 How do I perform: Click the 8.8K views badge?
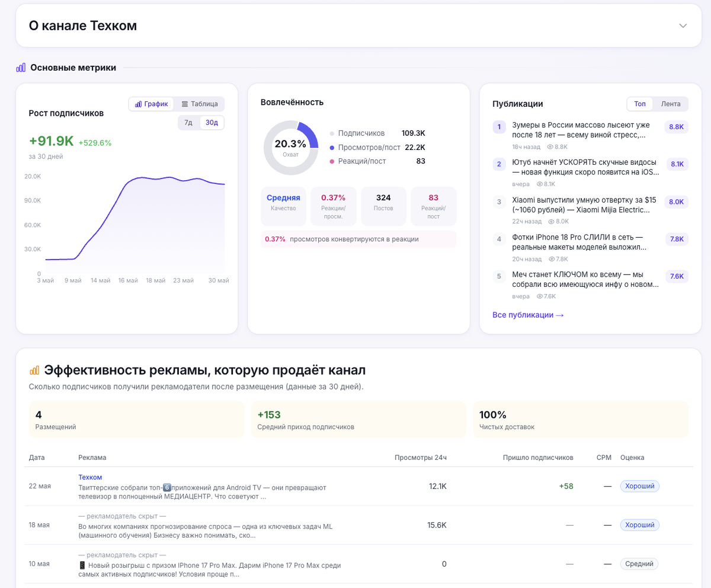[676, 127]
